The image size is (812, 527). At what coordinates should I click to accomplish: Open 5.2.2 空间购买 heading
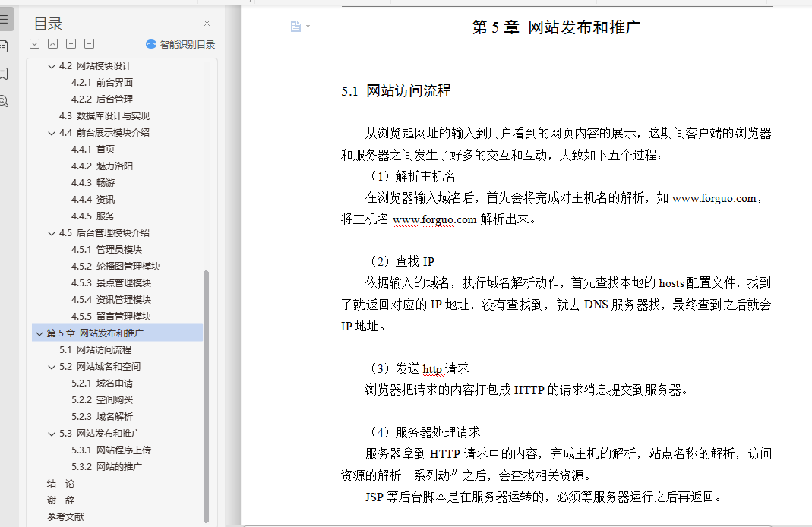click(102, 400)
